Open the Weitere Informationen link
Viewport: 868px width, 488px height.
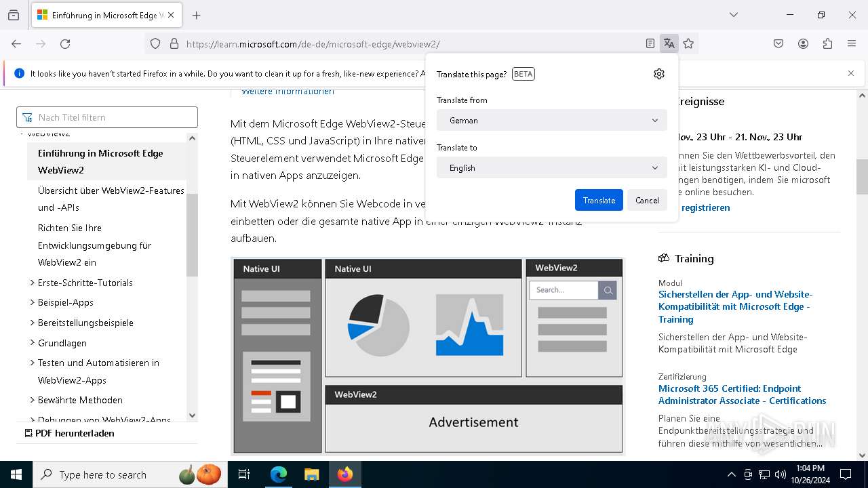tap(288, 91)
